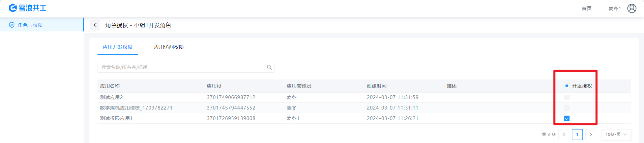Click the 首页 link
Screen dimensions: 644x143
[586, 8]
